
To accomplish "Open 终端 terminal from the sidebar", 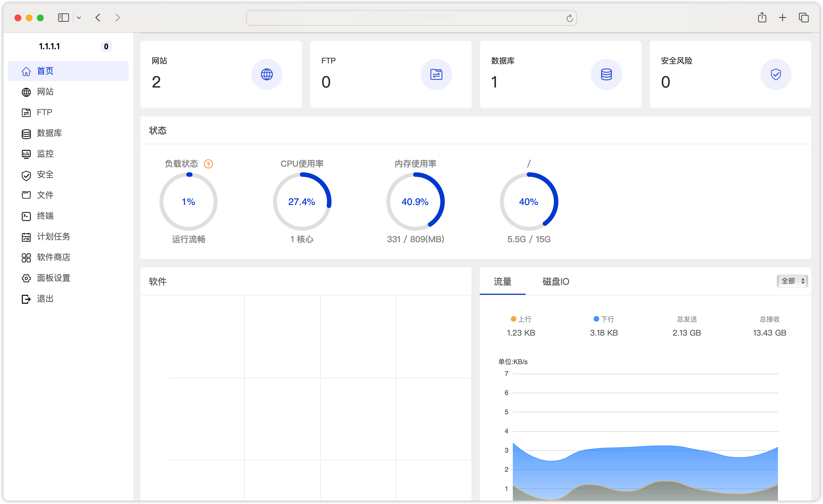I will pos(45,216).
